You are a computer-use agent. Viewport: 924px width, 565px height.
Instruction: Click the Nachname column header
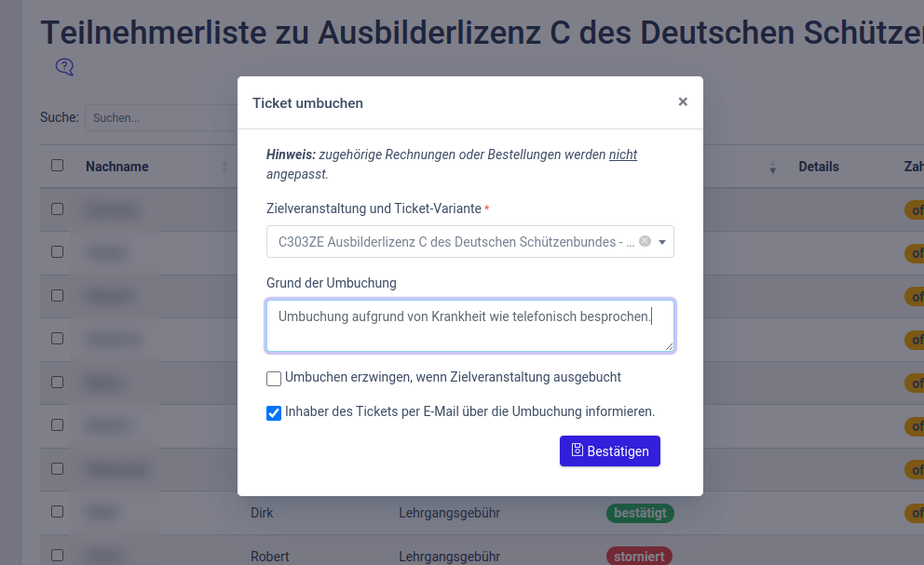tap(117, 167)
